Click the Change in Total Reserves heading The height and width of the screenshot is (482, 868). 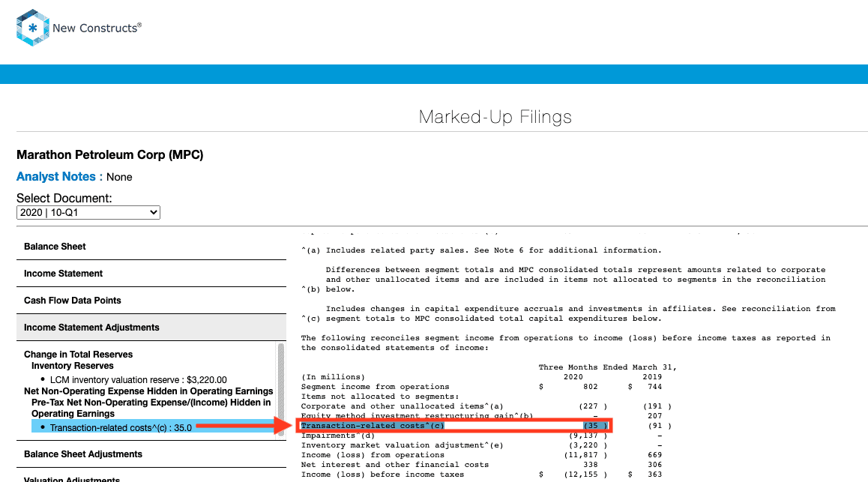(x=78, y=354)
